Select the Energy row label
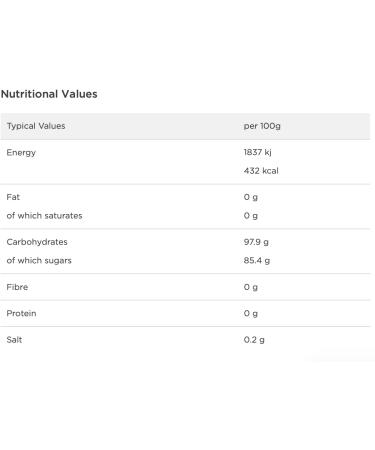Viewport: 375px width, 450px height. [x=21, y=153]
